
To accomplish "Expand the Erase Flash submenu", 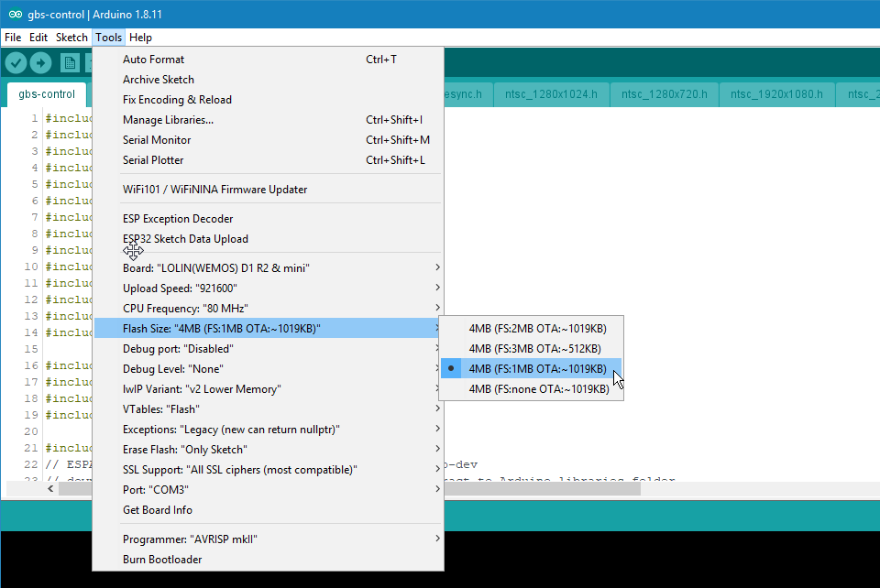I will [x=269, y=450].
